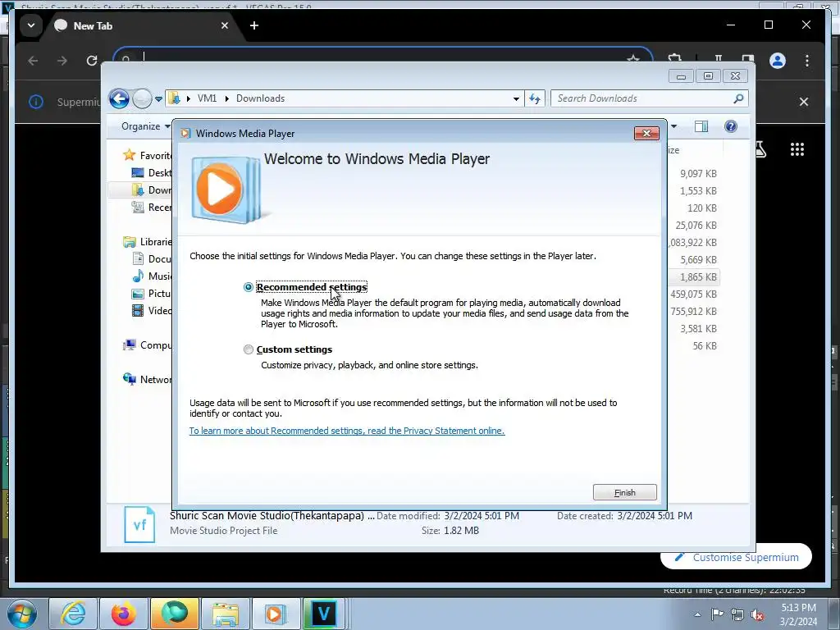Open Videos library in the navigation pane
This screenshot has height=630, width=840.
(152, 311)
